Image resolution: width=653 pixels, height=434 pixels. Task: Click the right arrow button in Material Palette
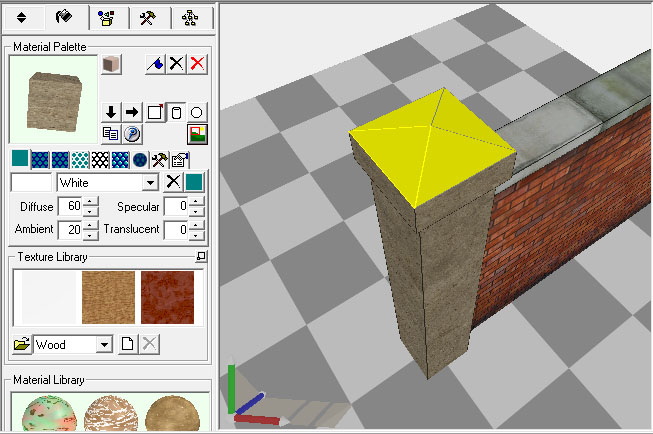132,112
